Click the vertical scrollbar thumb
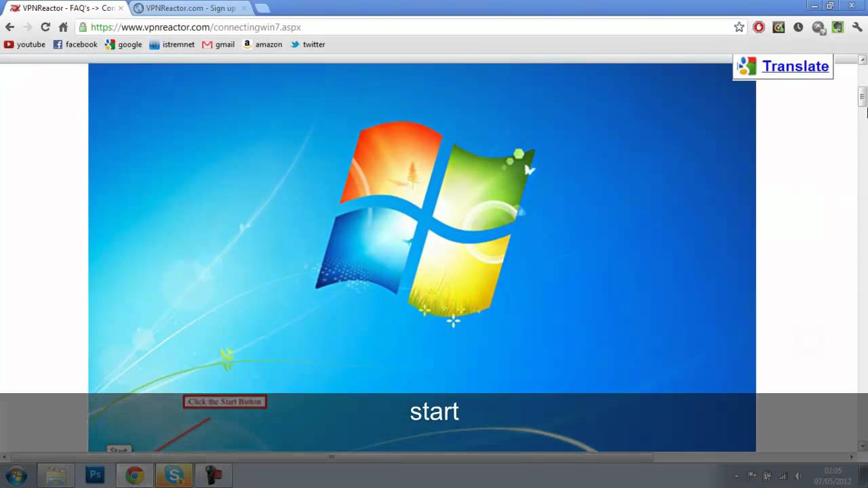Screen dimensions: 868x488 click(x=863, y=97)
